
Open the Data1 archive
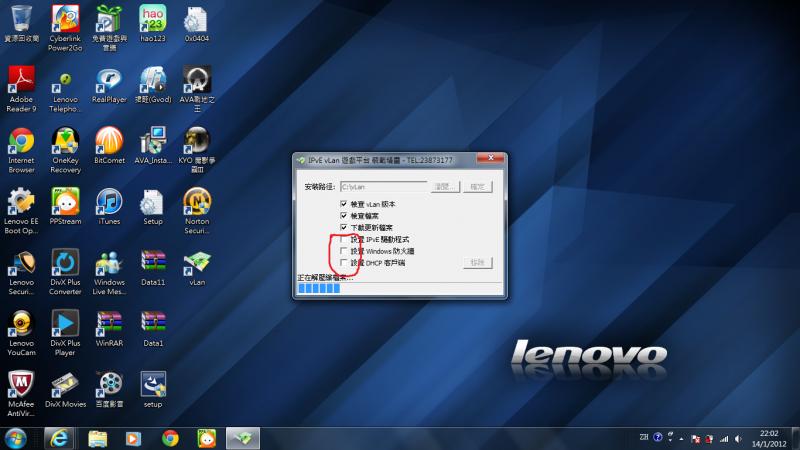(153, 328)
